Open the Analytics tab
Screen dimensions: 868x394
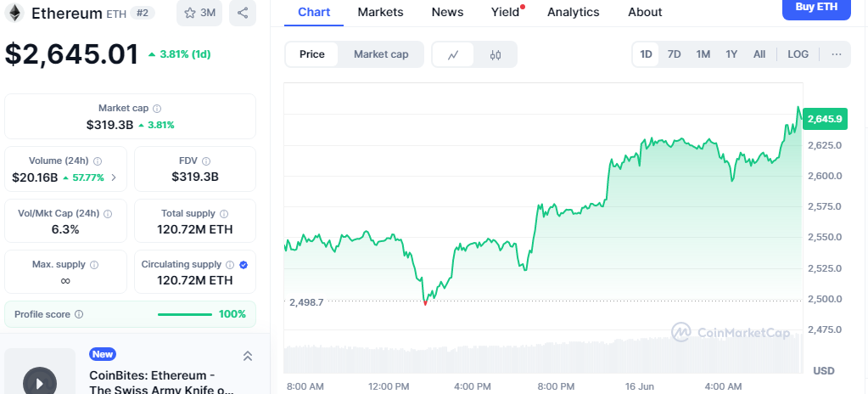(x=573, y=12)
